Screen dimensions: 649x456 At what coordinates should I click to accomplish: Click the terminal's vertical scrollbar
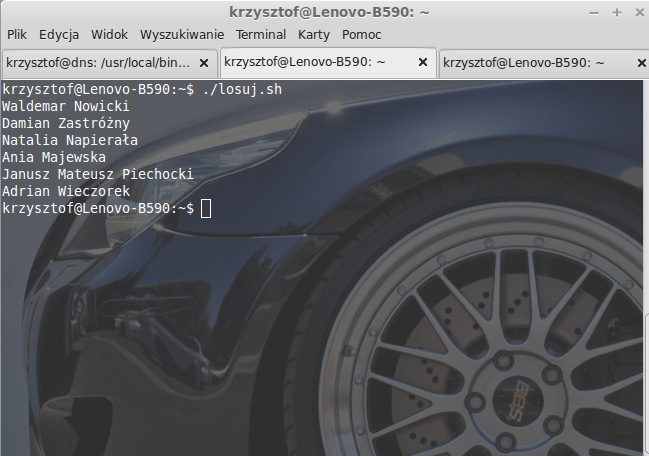tap(647, 269)
